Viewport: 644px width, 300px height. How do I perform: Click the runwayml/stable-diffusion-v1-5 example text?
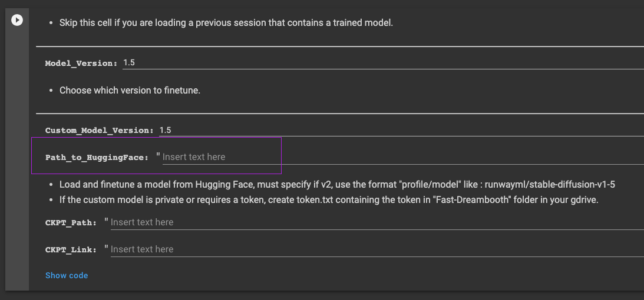pos(550,184)
